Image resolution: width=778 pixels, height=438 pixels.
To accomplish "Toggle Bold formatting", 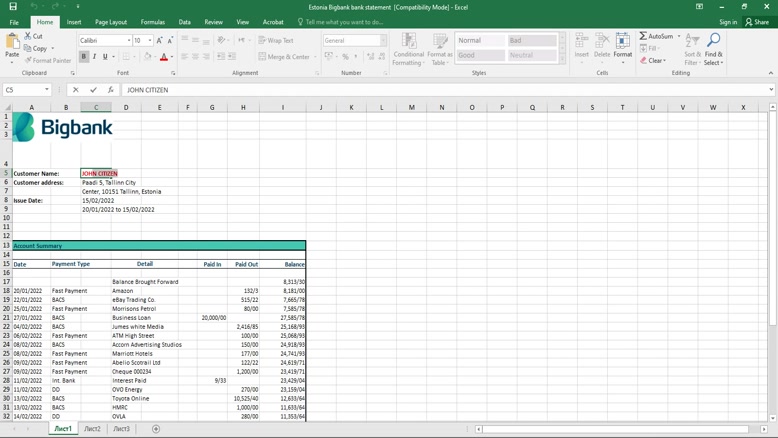I will (84, 57).
